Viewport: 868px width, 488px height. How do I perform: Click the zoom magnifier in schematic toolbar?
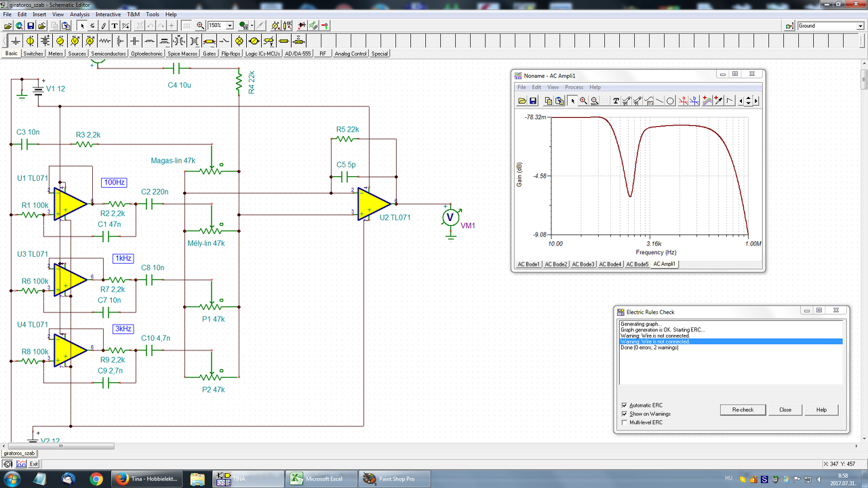coord(200,26)
